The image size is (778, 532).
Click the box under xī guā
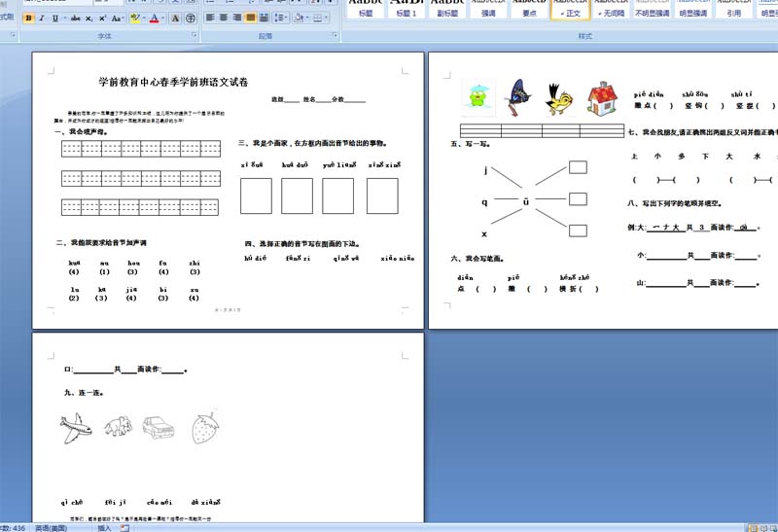pos(256,196)
